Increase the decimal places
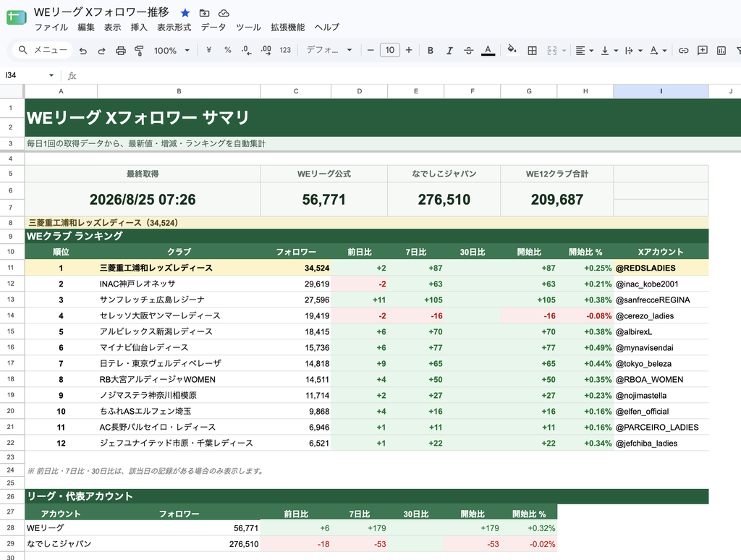Image resolution: width=741 pixels, height=560 pixels. point(266,50)
